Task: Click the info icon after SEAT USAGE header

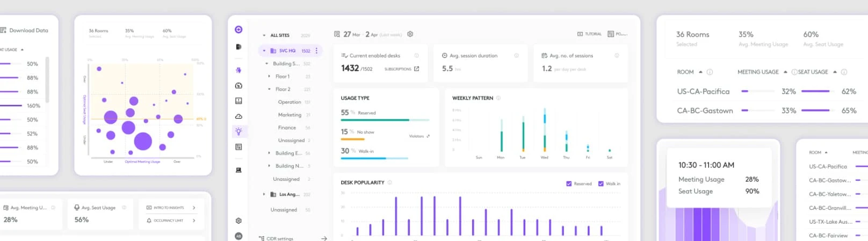Action: (x=844, y=72)
